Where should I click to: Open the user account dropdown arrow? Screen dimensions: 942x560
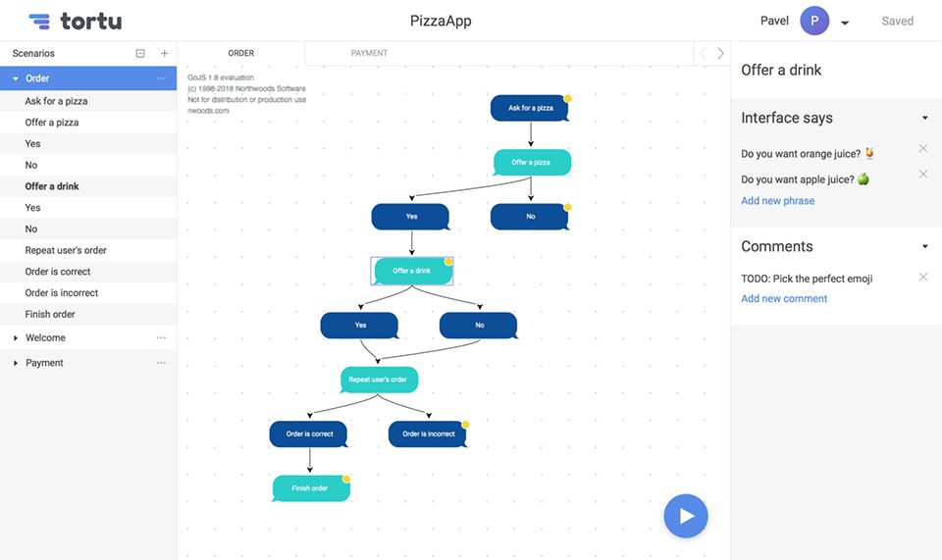click(x=845, y=23)
